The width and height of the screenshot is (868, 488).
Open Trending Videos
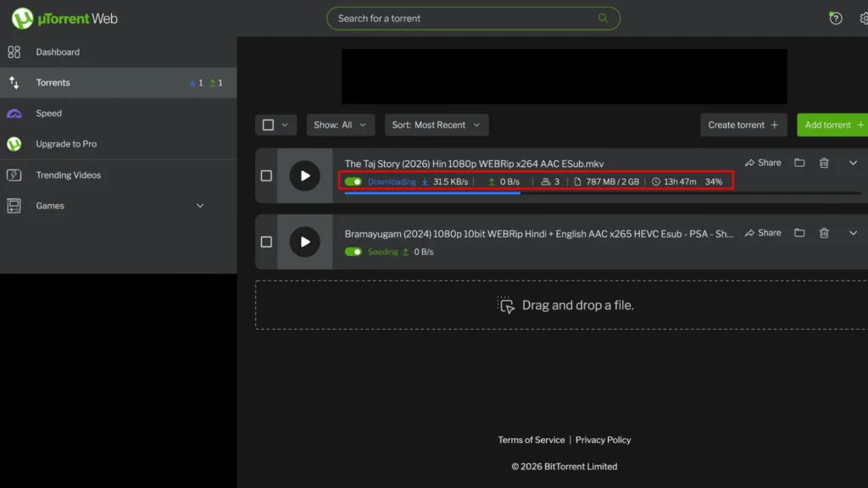(x=119, y=175)
